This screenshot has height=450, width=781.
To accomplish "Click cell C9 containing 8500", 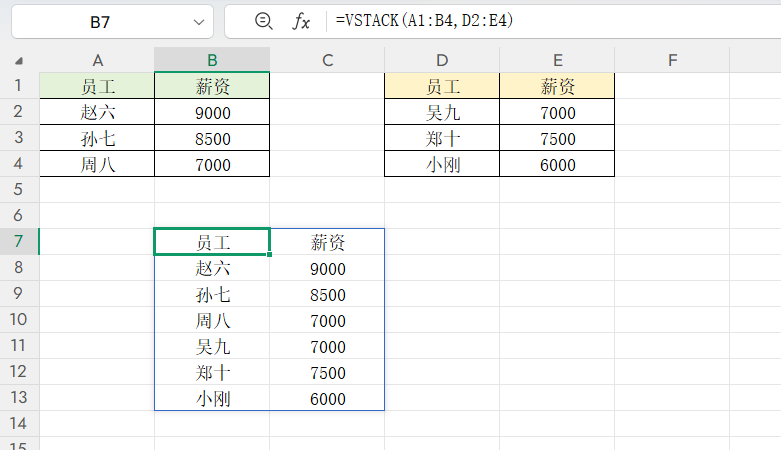I will point(327,294).
